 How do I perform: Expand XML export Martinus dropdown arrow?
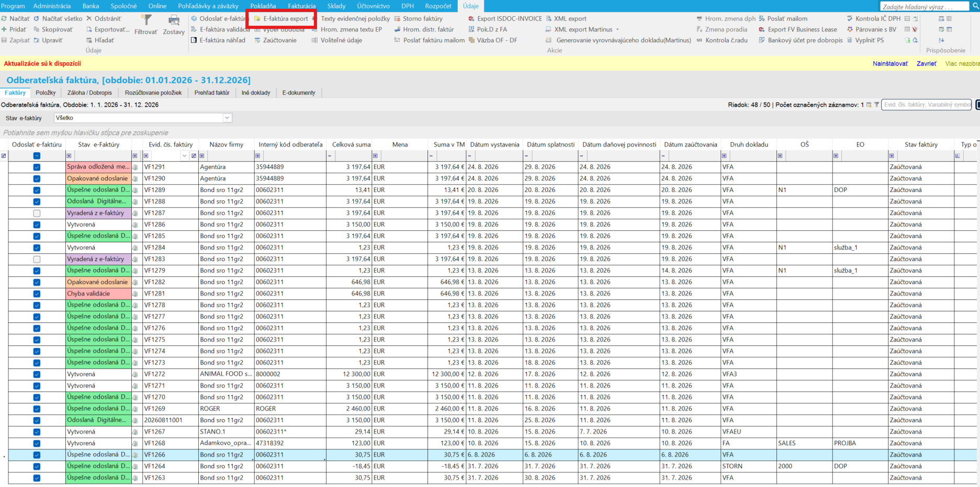(617, 30)
